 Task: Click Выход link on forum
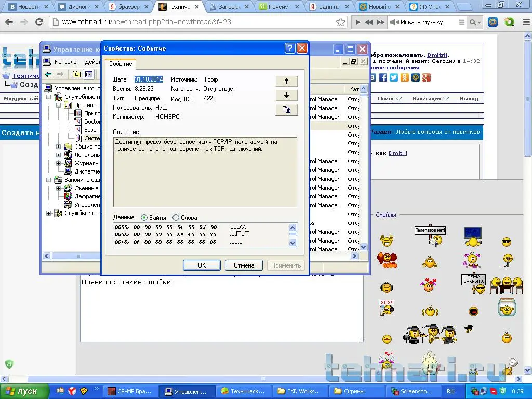point(469,98)
